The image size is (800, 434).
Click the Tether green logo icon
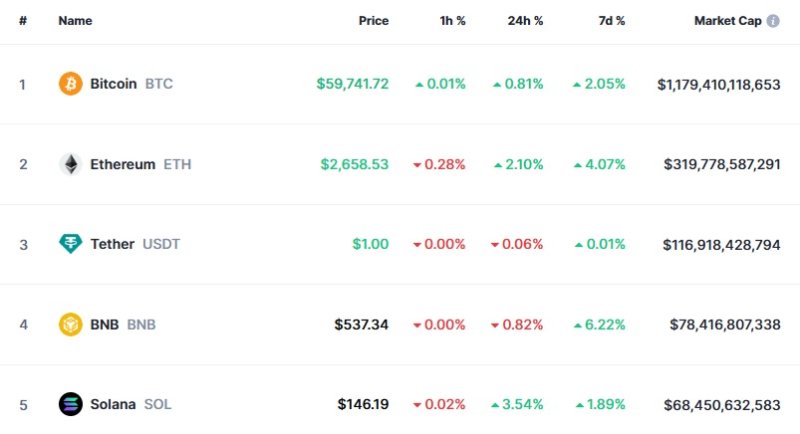70,244
